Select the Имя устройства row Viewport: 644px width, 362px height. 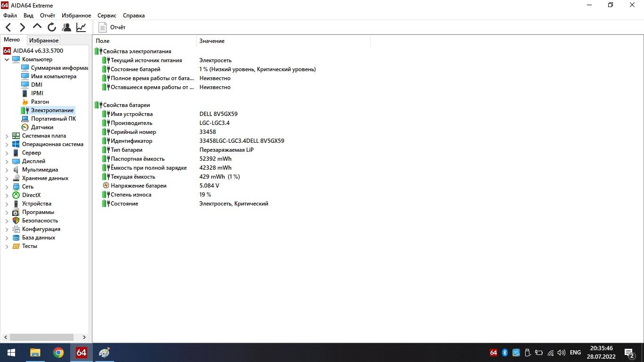pos(231,114)
